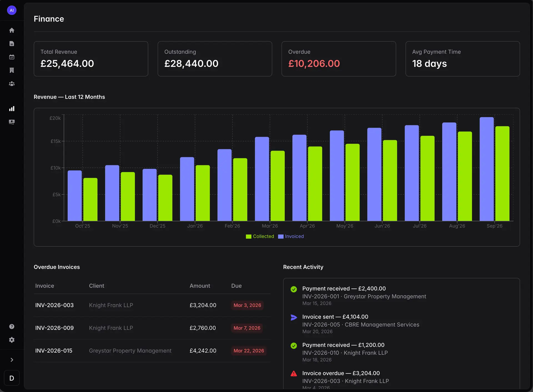Click the Finance page heading
This screenshot has height=392, width=533.
click(49, 19)
